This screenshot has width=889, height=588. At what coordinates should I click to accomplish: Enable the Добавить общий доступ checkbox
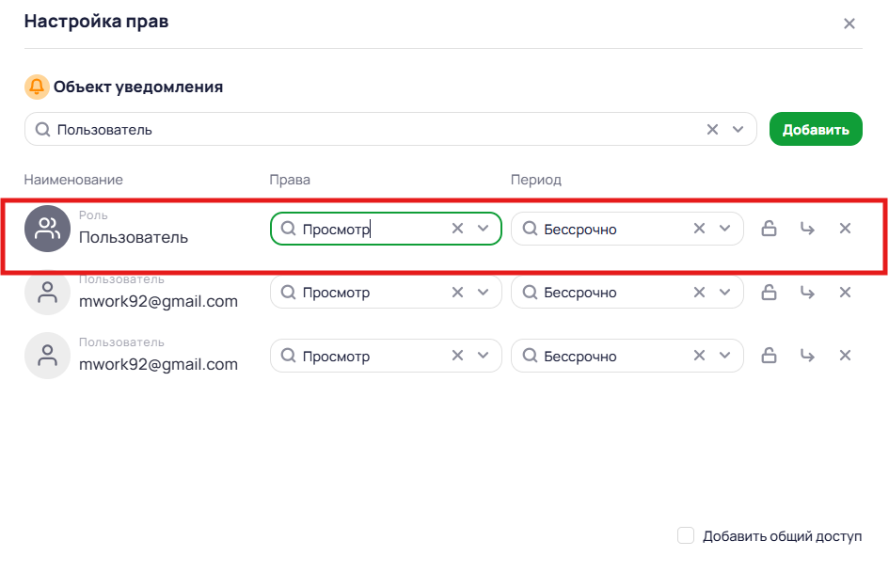point(686,536)
